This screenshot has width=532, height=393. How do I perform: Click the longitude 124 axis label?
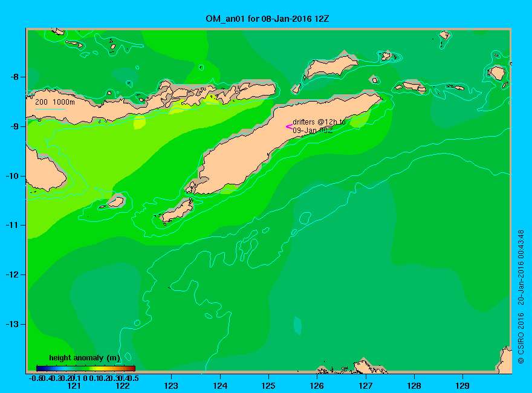220,386
